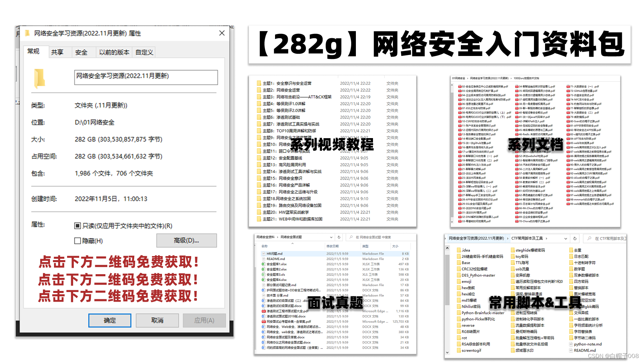Select the 主题20: HW蓝军实战教学 row
644x362 pixels.
328,212
